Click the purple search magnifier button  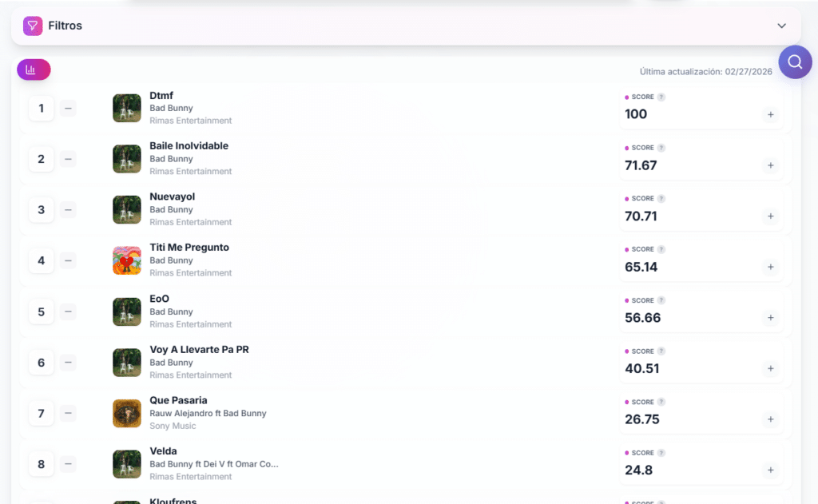[795, 62]
